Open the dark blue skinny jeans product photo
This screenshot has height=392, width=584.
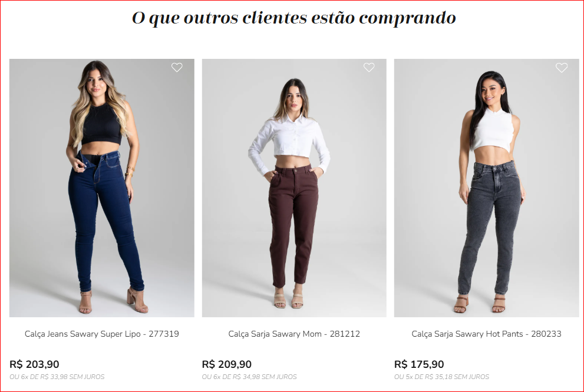(x=102, y=188)
